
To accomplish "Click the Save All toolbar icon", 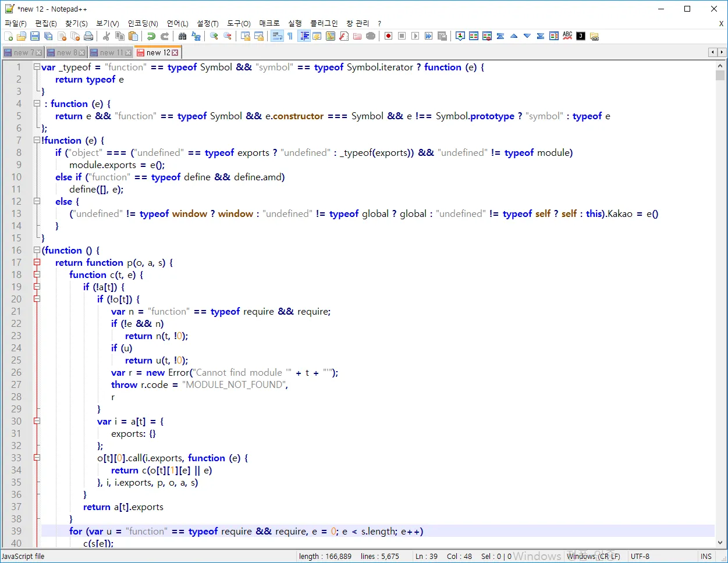I will (48, 36).
